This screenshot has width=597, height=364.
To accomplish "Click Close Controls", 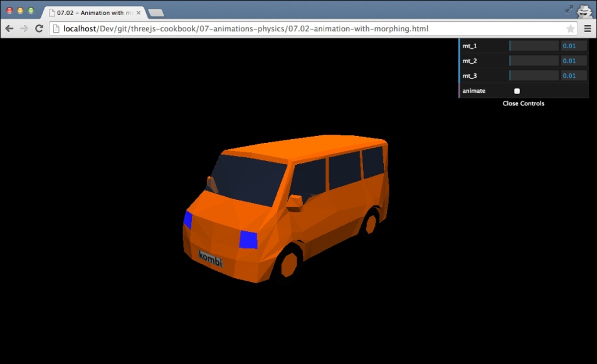I will [x=523, y=103].
